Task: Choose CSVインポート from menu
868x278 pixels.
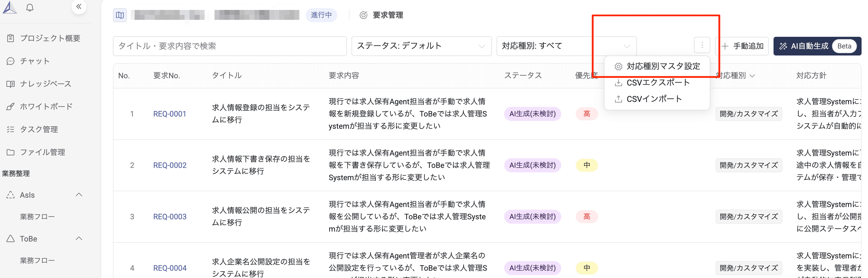Action: pos(657,99)
